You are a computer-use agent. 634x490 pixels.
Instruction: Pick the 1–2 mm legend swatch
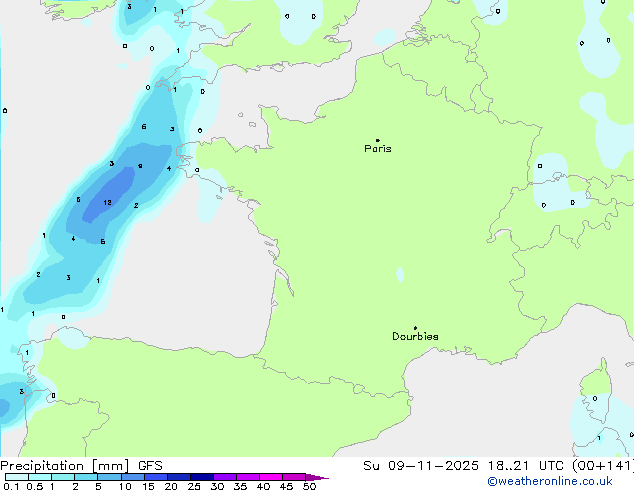click(x=63, y=477)
